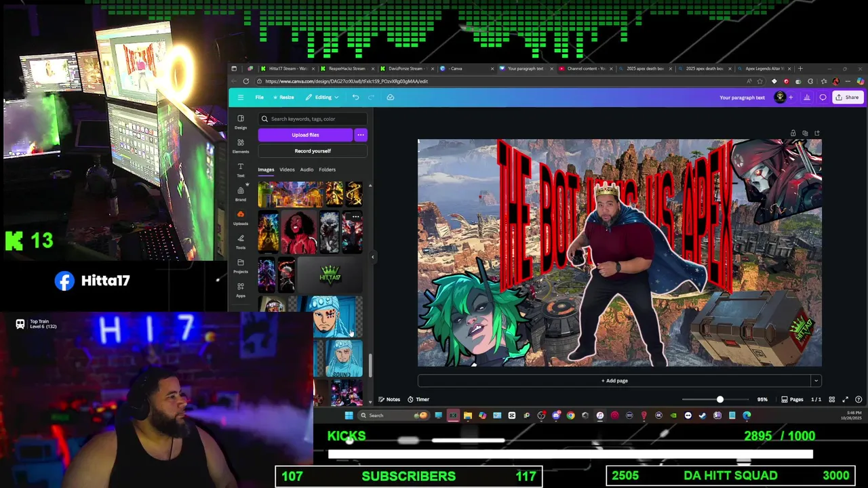Click the Record yourself button

[313, 151]
